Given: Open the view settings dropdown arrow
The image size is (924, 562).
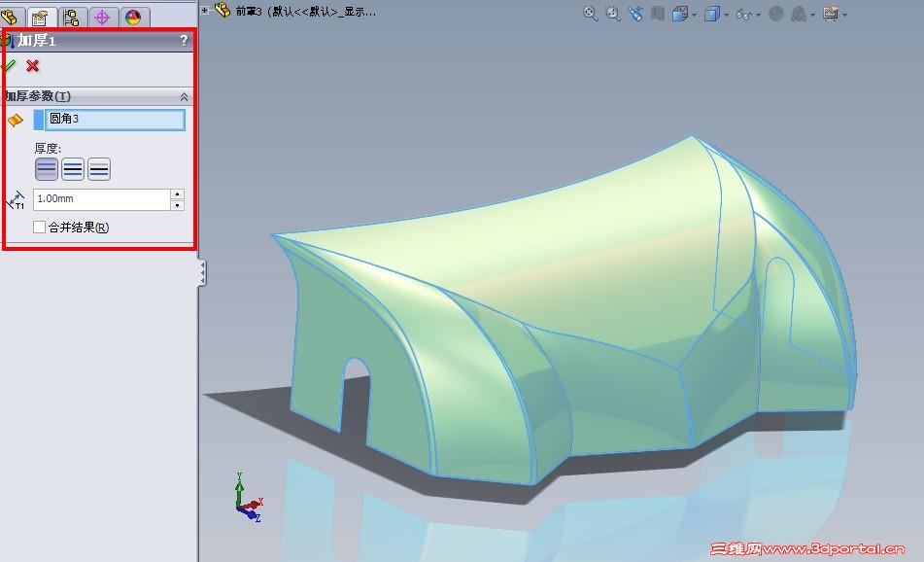Looking at the screenshot, I should (x=845, y=15).
